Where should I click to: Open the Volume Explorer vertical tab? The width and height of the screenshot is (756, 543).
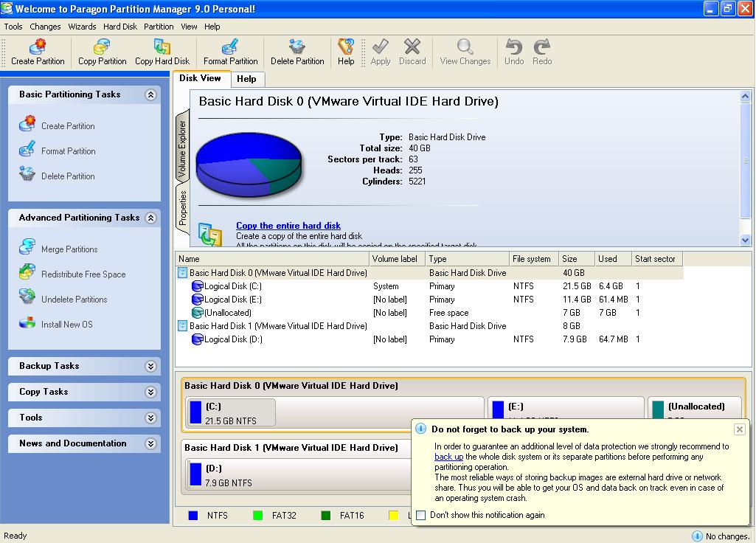click(x=182, y=148)
